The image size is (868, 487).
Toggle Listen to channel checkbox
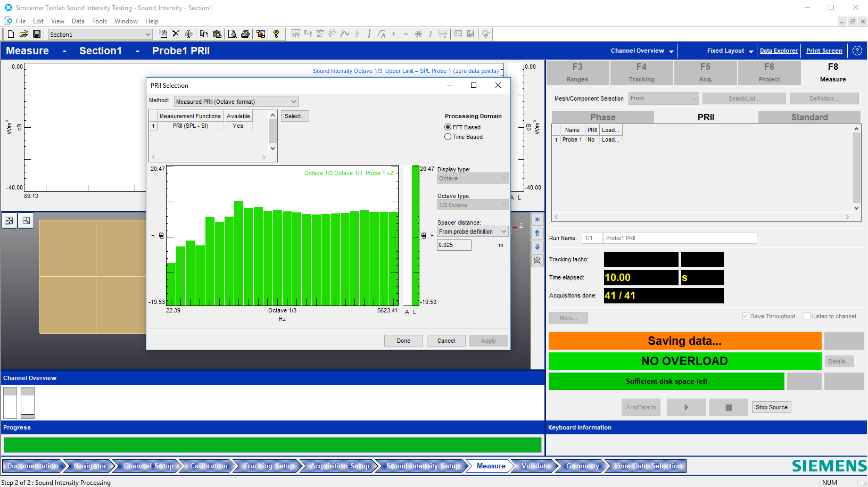807,316
